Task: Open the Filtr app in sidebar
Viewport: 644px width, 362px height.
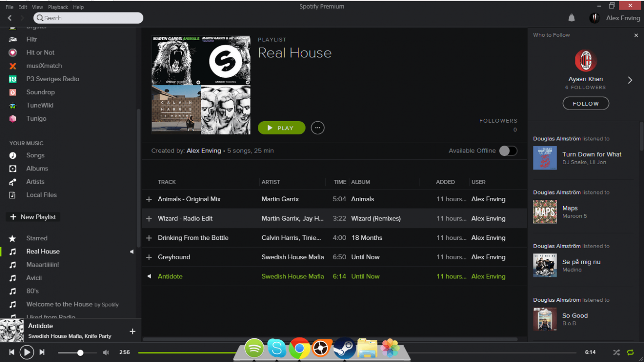Action: coord(32,39)
